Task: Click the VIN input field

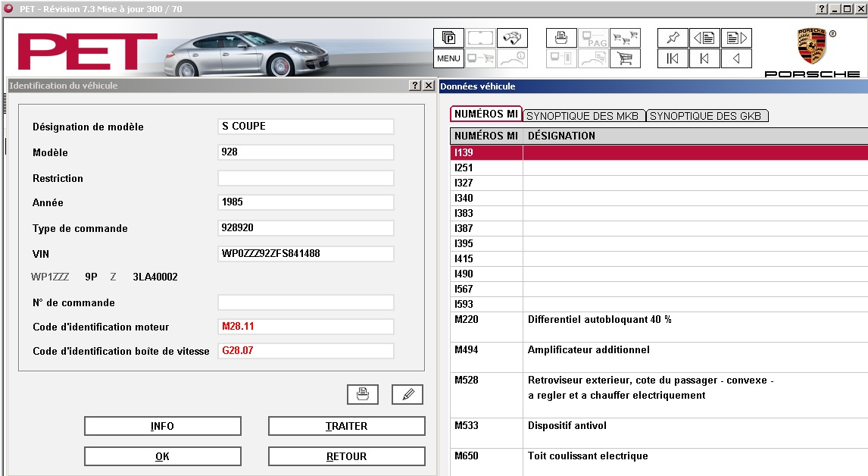Action: pos(305,254)
